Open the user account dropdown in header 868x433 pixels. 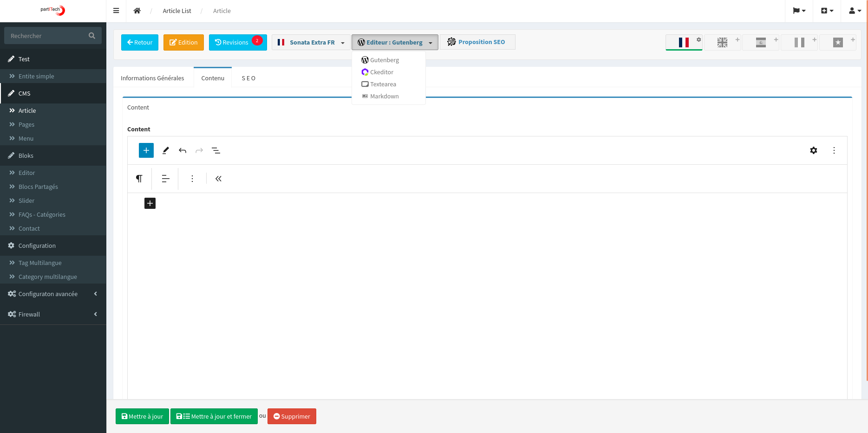[x=855, y=11]
